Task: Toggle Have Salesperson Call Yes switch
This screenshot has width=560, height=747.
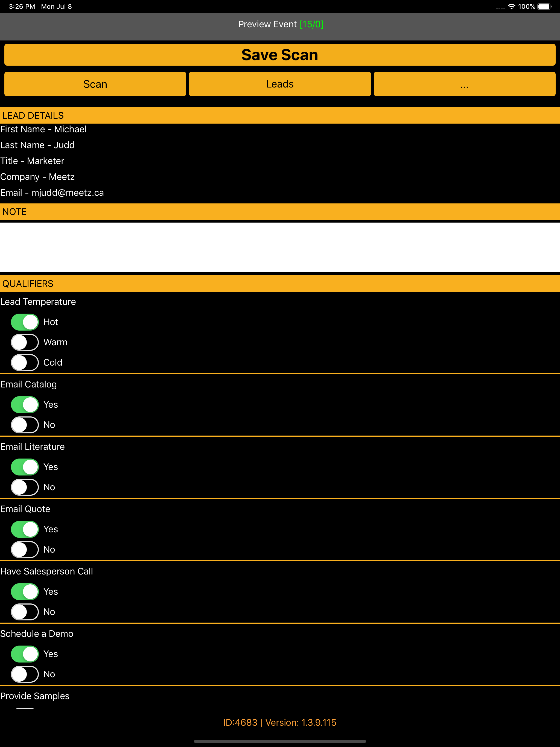Action: (25, 592)
